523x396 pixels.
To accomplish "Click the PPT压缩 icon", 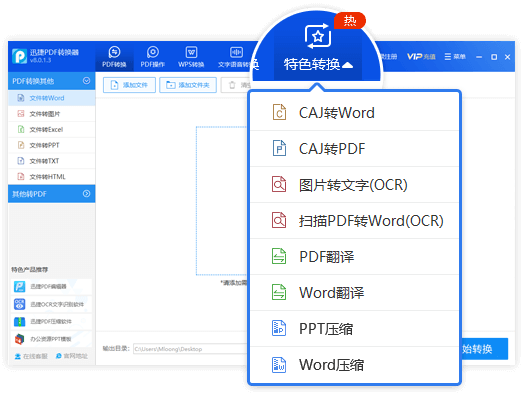I will tap(279, 328).
